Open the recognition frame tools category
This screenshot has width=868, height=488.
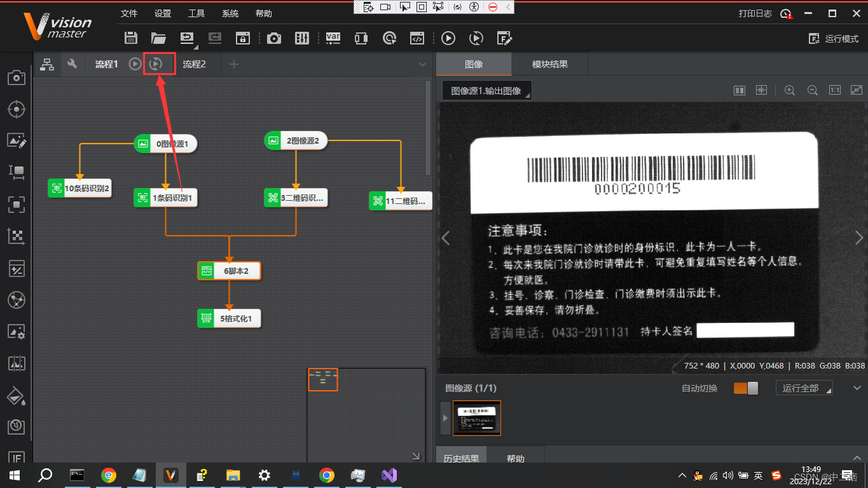[16, 204]
